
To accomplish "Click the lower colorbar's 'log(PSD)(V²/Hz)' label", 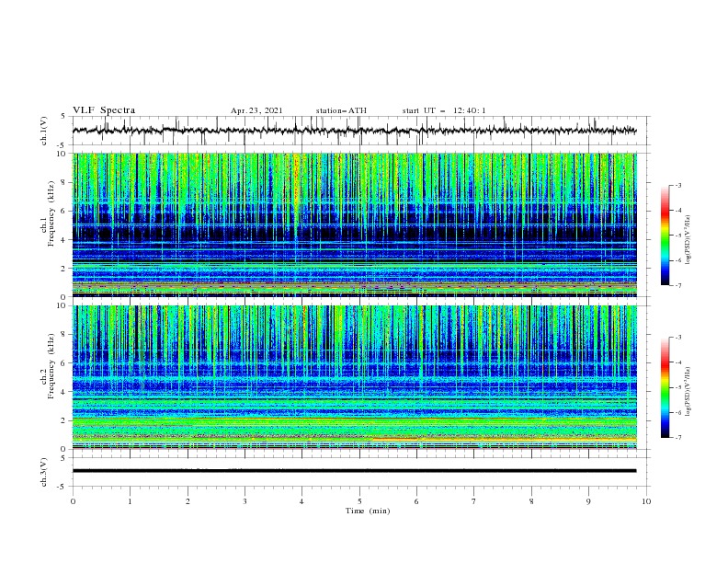I will point(688,391).
